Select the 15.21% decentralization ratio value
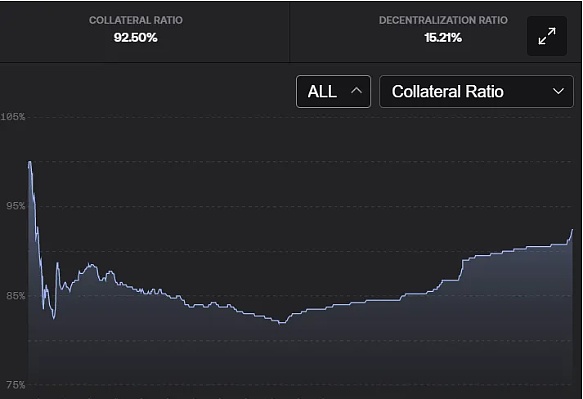This screenshot has height=399, width=583. click(443, 38)
